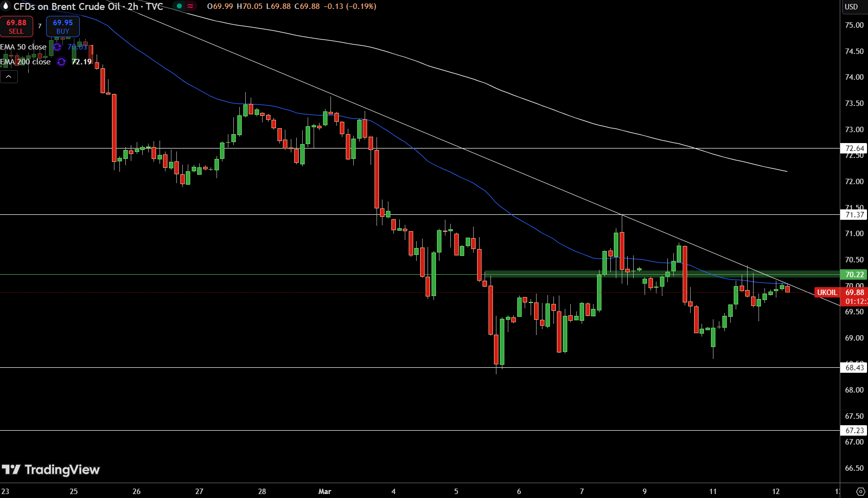This screenshot has width=868, height=498.
Task: Click the low value L69.88 in the header
Action: coord(278,6)
